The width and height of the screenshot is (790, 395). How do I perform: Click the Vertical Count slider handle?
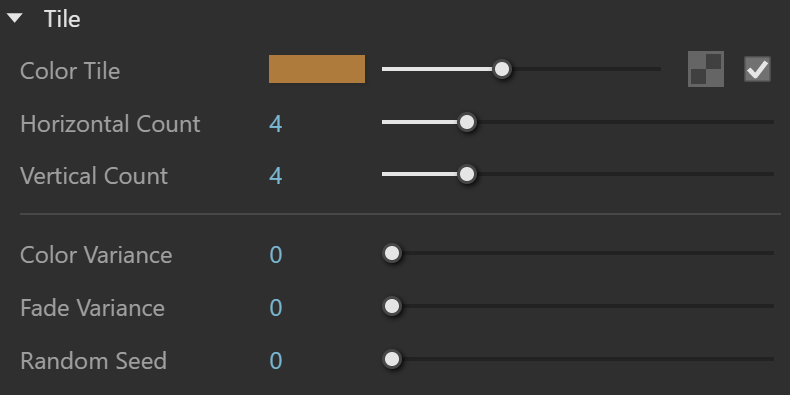pyautogui.click(x=467, y=174)
